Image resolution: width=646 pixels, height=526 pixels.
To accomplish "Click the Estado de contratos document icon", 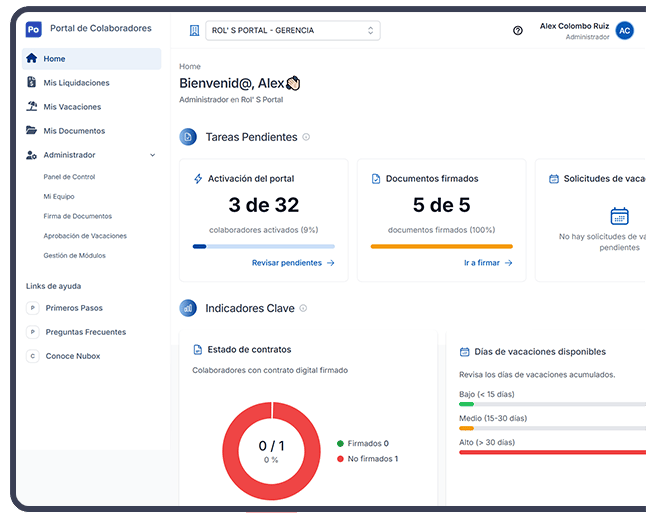I will [x=197, y=350].
